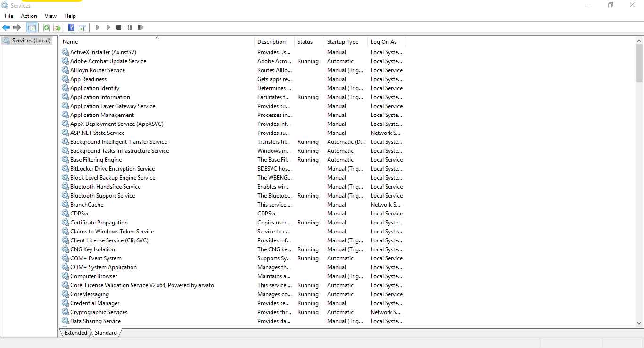Screen dimensions: 644x348
Task: Select ASP.NET State Service
Action: click(x=98, y=133)
